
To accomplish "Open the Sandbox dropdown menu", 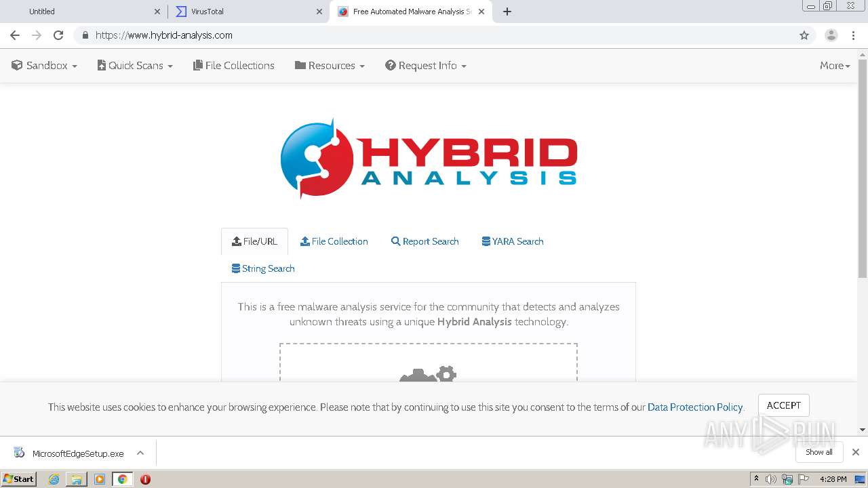I will tap(44, 66).
